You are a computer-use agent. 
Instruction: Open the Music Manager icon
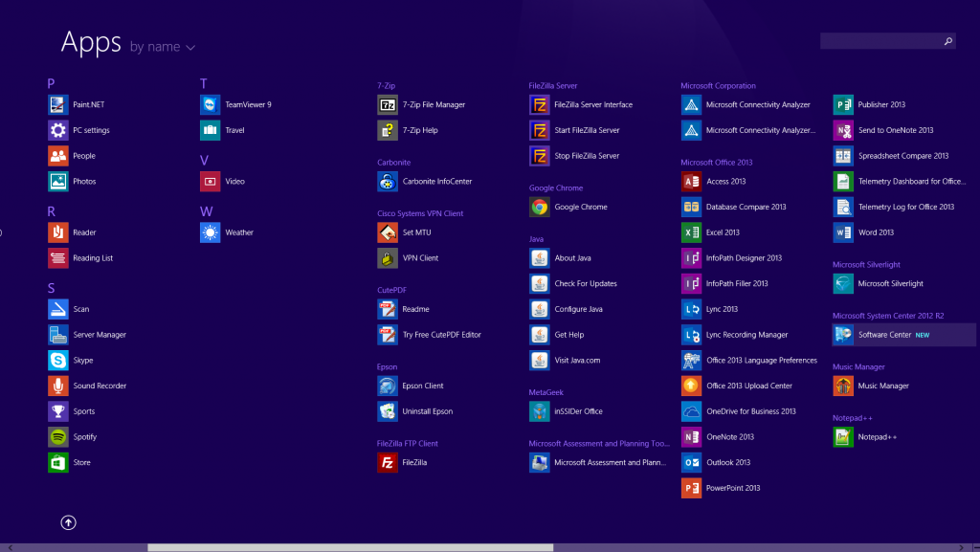click(x=843, y=386)
